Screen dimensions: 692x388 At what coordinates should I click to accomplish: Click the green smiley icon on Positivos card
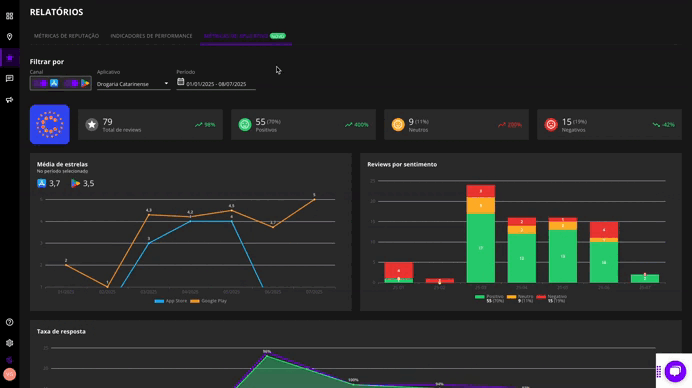245,124
